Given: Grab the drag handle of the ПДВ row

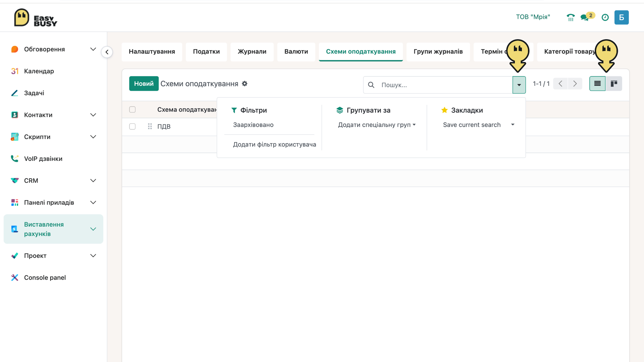Looking at the screenshot, I should click(150, 126).
